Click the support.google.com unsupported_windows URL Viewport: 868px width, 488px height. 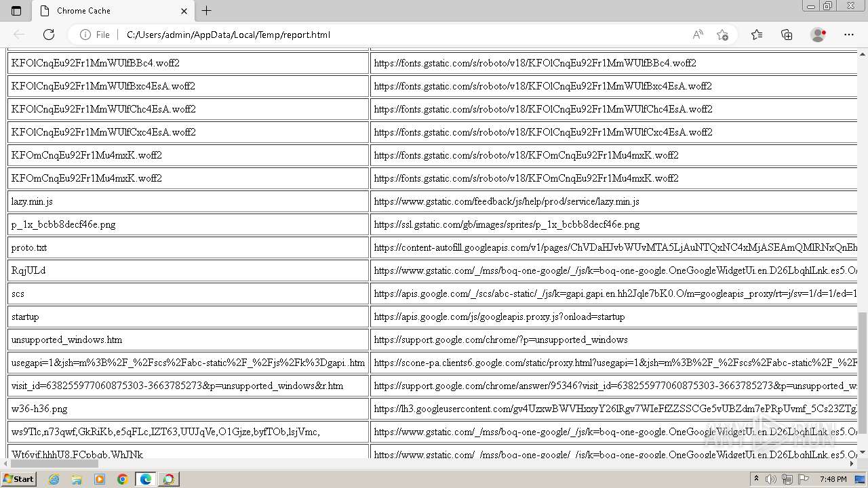[500, 340]
